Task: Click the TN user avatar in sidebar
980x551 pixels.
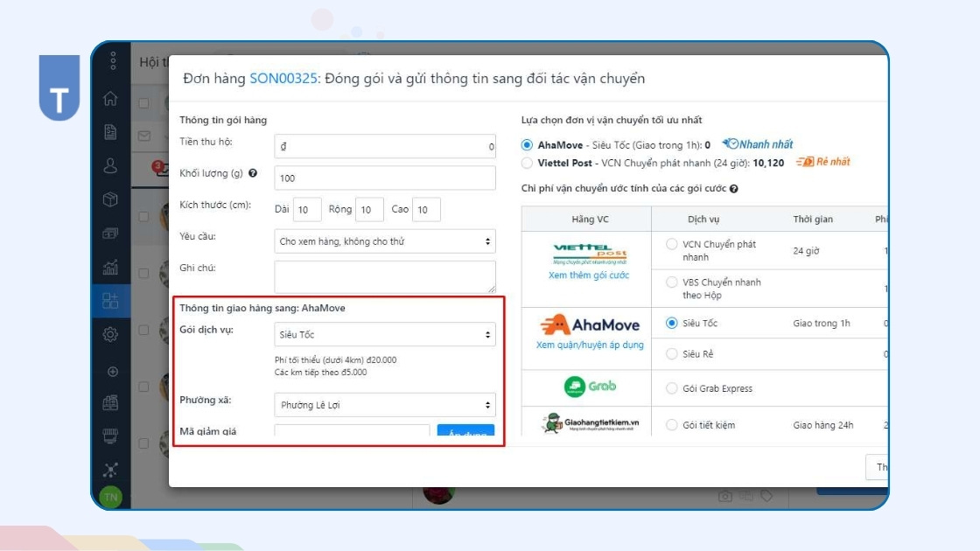Action: (x=111, y=498)
